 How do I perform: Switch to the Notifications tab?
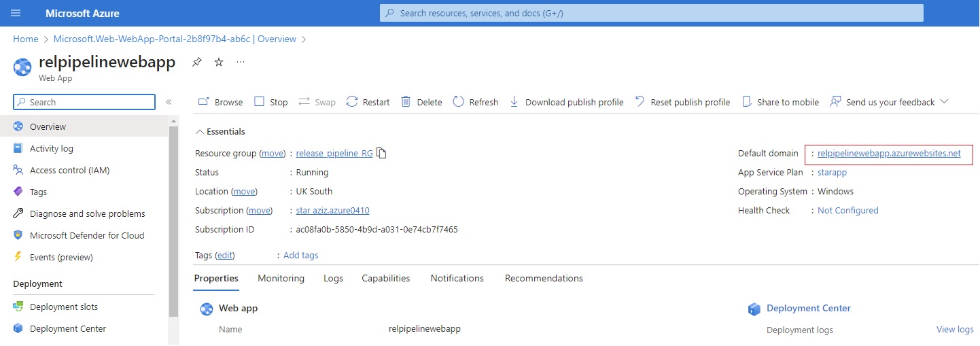pyautogui.click(x=457, y=279)
